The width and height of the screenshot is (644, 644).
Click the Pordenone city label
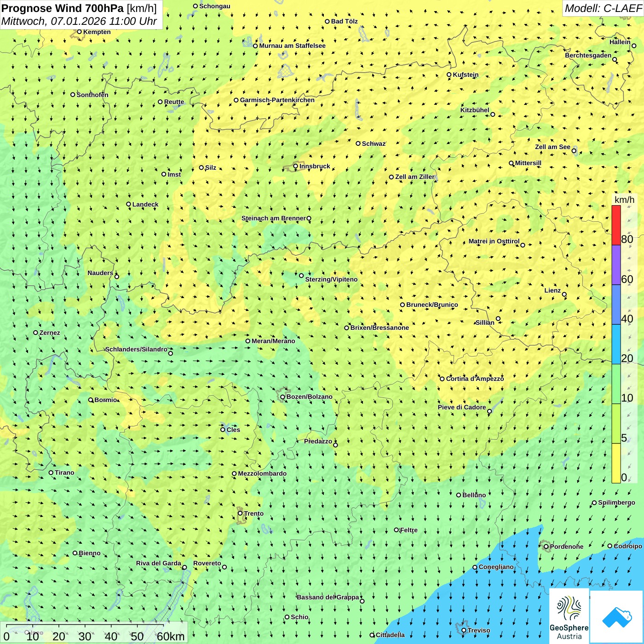click(x=567, y=546)
